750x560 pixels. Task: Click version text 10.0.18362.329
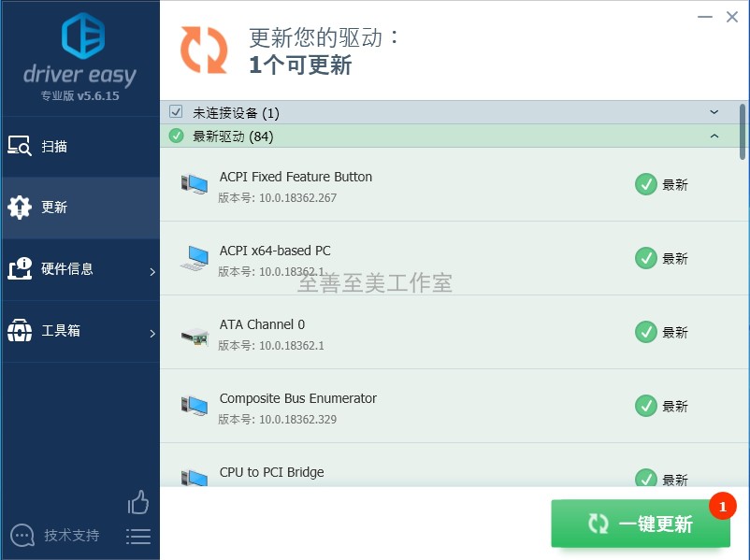(x=297, y=420)
